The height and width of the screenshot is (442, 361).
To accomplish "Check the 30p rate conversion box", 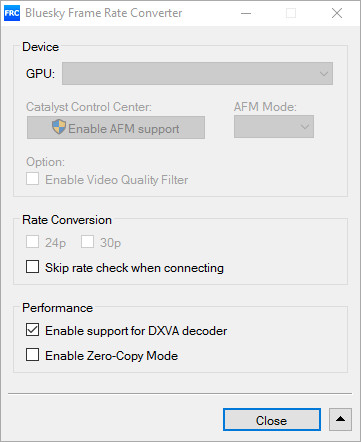I will 87,242.
